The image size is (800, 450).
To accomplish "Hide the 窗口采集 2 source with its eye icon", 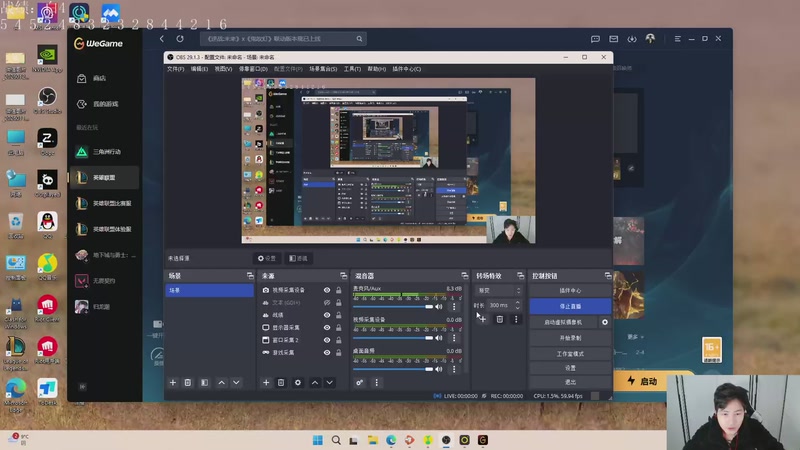I will tap(327, 340).
